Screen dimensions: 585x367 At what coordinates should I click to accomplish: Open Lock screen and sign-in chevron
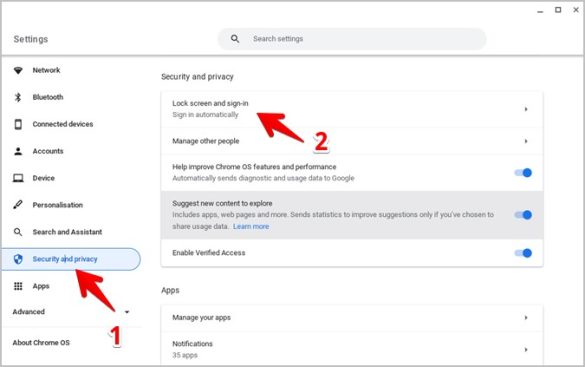[x=526, y=109]
